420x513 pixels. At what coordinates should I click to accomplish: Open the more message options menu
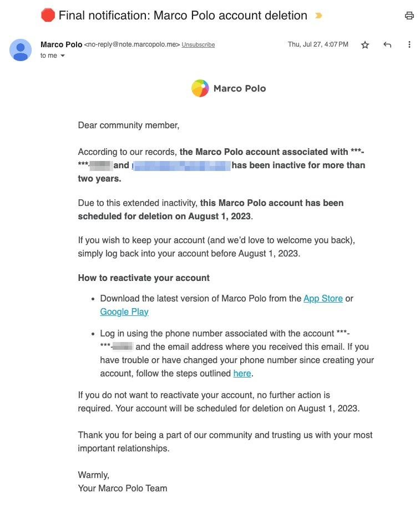point(409,44)
